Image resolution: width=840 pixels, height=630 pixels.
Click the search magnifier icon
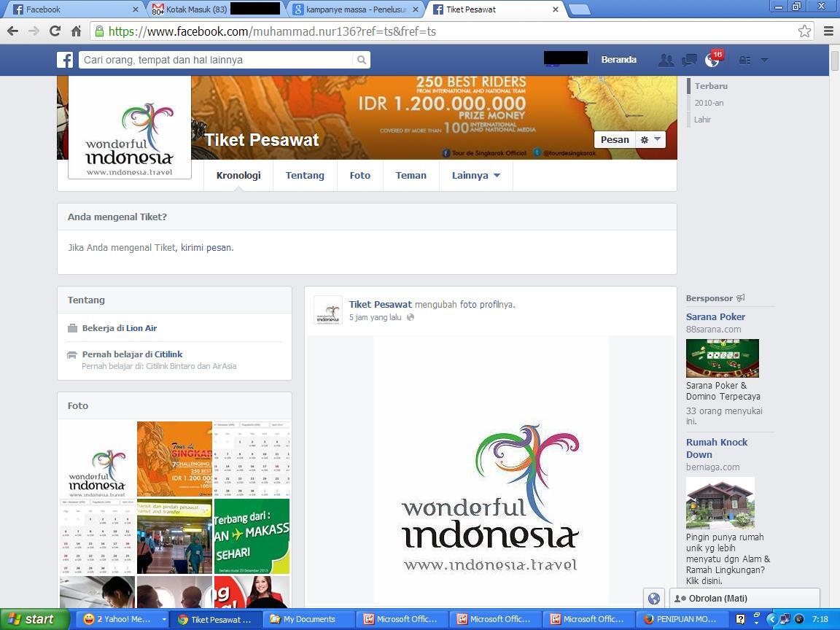pos(362,60)
